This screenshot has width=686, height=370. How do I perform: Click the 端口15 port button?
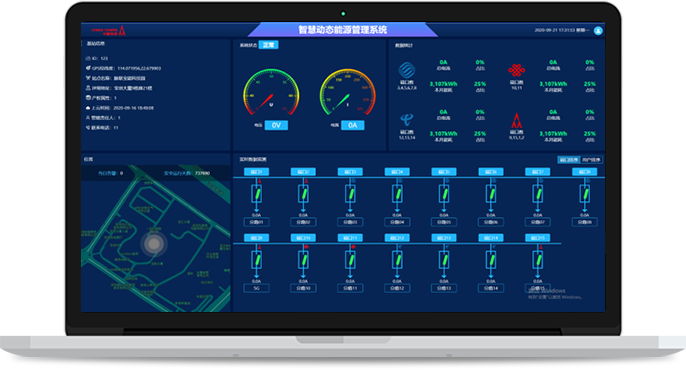pyautogui.click(x=537, y=238)
